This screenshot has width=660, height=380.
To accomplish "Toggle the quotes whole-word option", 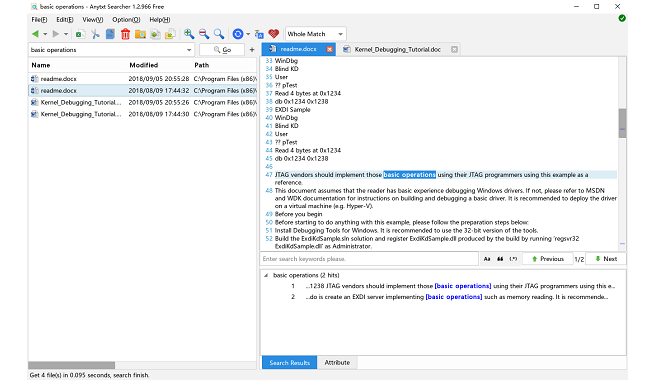I will (500, 259).
